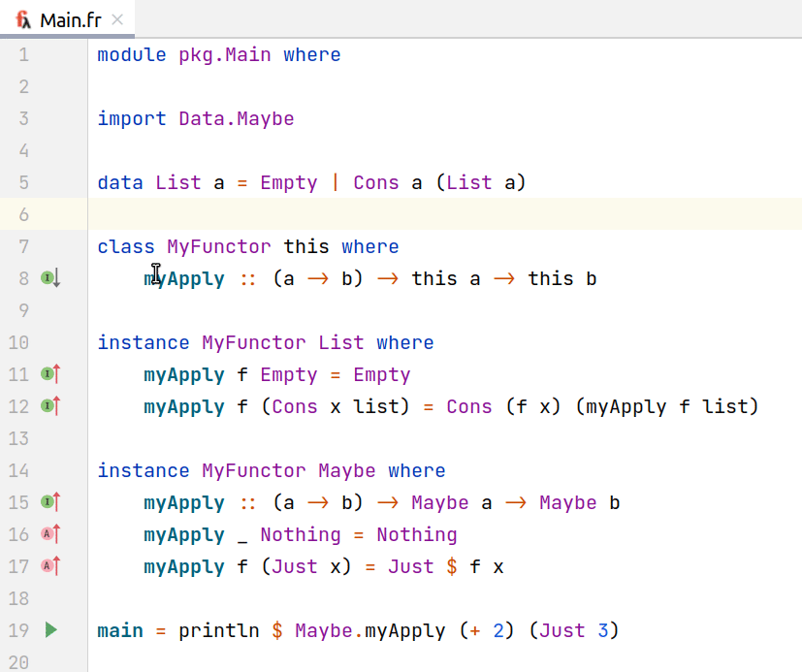This screenshot has width=802, height=672.
Task: Click '(myApply f list)' recursive call line 12
Action: (x=667, y=406)
